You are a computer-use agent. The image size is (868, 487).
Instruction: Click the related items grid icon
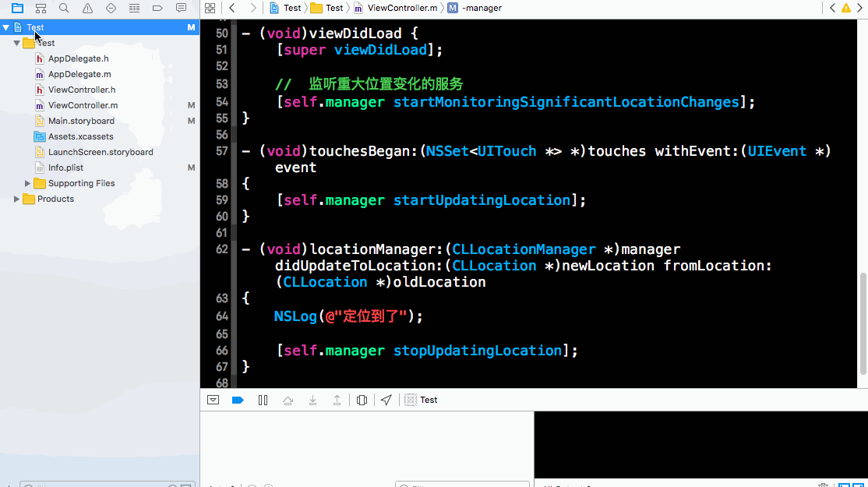point(210,8)
